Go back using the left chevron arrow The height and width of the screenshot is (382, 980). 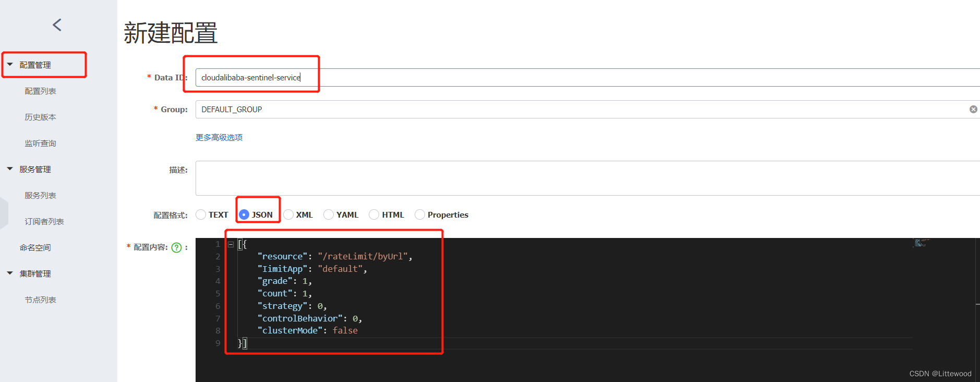pos(57,25)
